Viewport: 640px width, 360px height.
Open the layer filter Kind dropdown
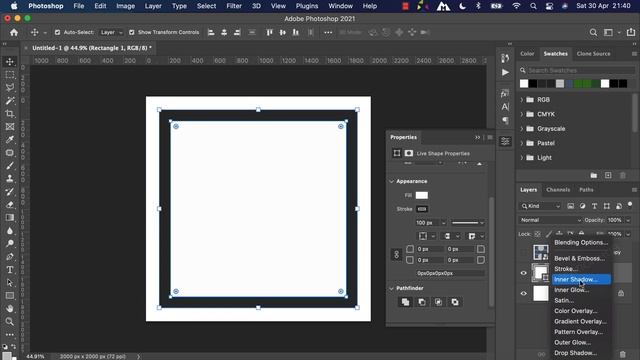pyautogui.click(x=540, y=206)
